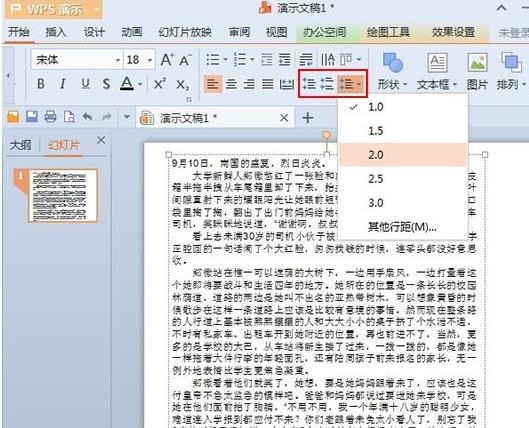529x428 pixels.
Task: Choose 其他行距(M)... option
Action: [x=403, y=227]
